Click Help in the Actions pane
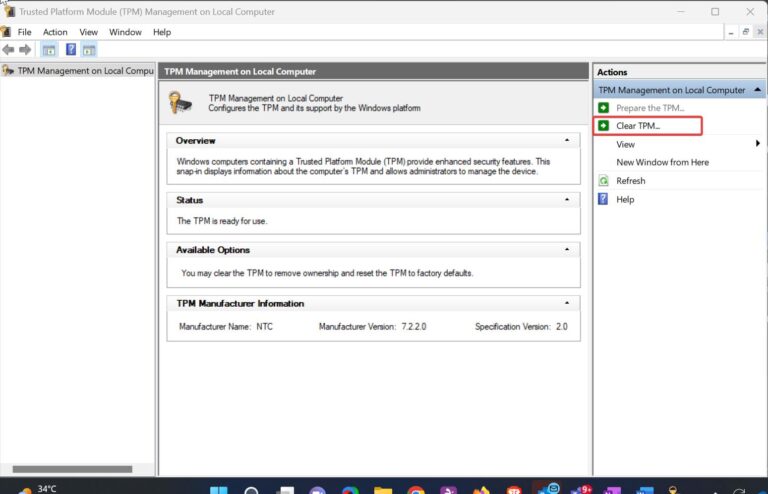 click(x=625, y=199)
